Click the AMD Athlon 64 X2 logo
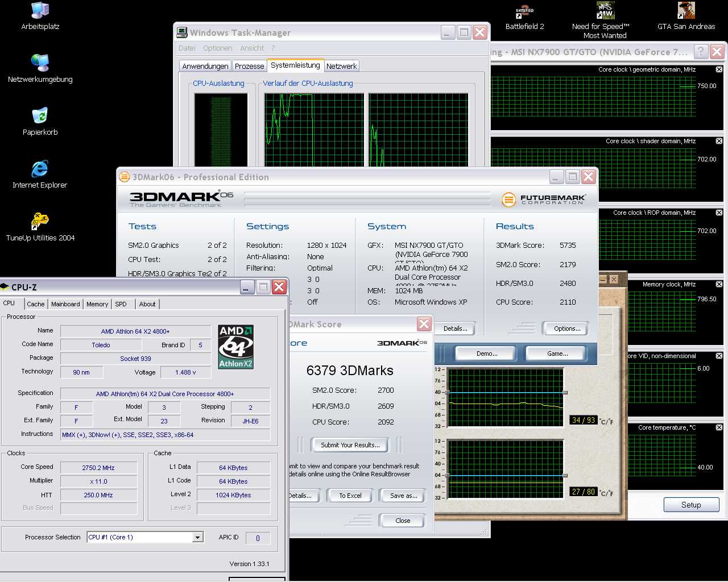 coord(235,347)
